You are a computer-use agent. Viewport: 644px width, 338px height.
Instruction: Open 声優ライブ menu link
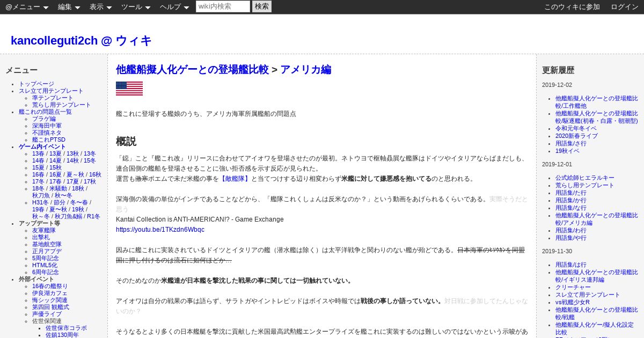pyautogui.click(x=47, y=314)
